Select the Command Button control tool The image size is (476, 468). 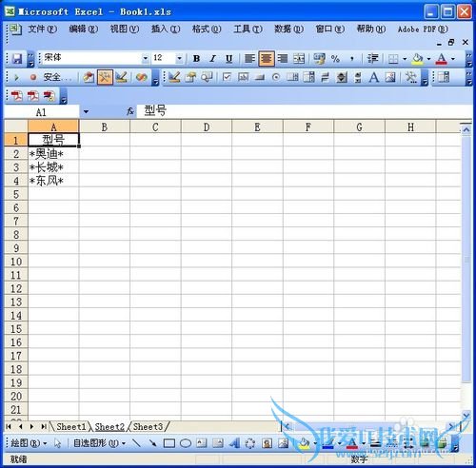click(x=260, y=77)
